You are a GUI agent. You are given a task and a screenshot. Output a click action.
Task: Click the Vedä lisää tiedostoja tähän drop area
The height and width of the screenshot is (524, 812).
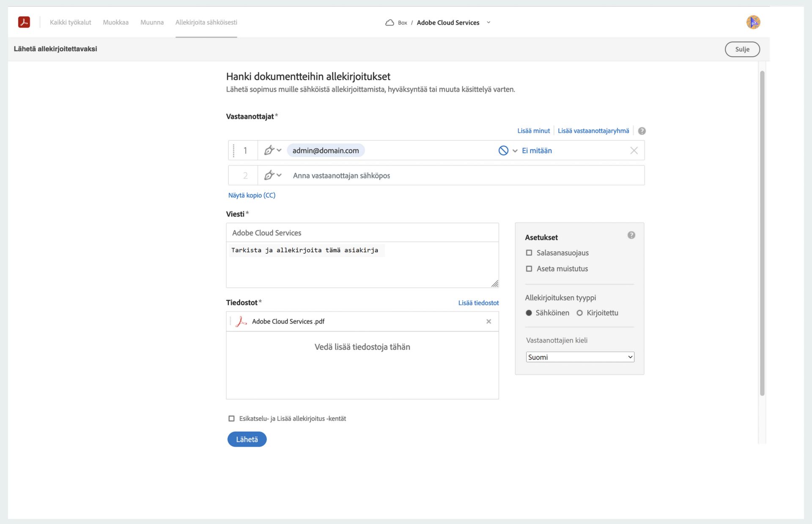[362, 365]
